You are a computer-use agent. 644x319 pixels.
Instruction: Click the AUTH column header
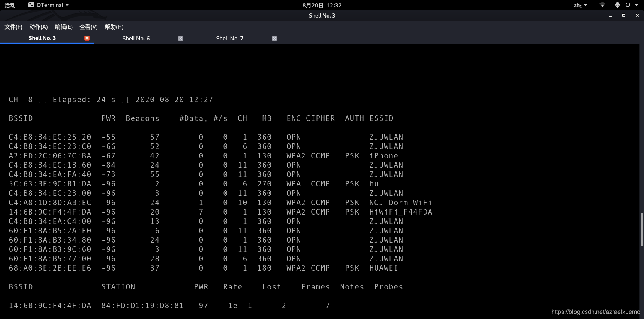pos(355,118)
